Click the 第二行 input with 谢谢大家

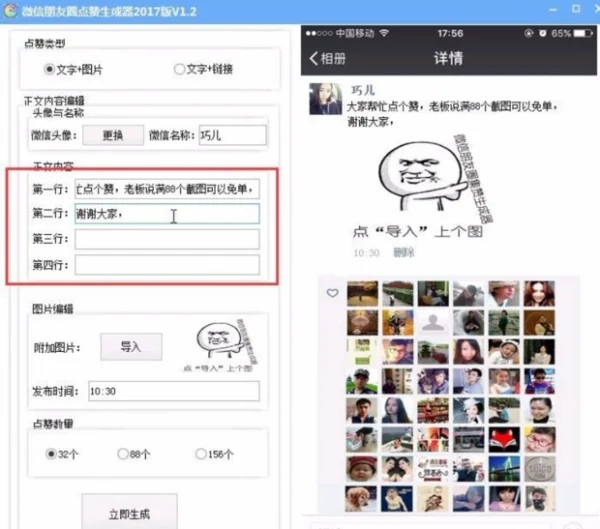coord(167,214)
